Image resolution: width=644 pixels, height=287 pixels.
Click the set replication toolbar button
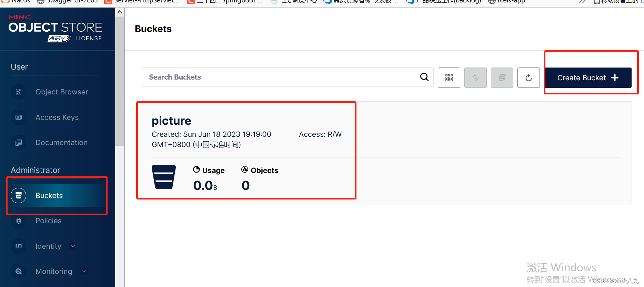click(x=475, y=78)
